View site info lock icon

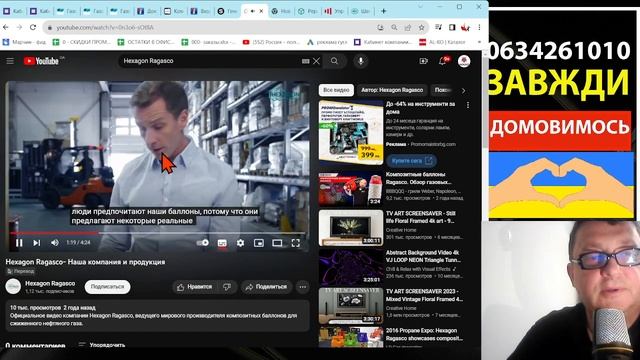pyautogui.click(x=49, y=27)
